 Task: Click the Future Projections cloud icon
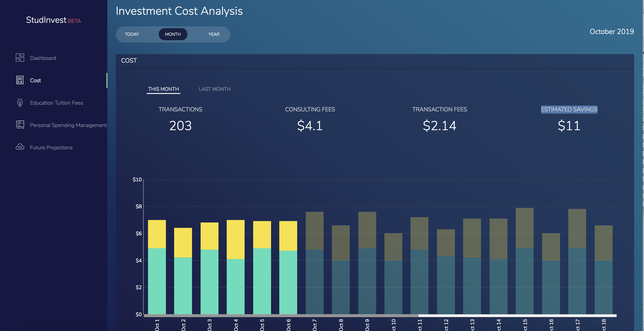[20, 147]
